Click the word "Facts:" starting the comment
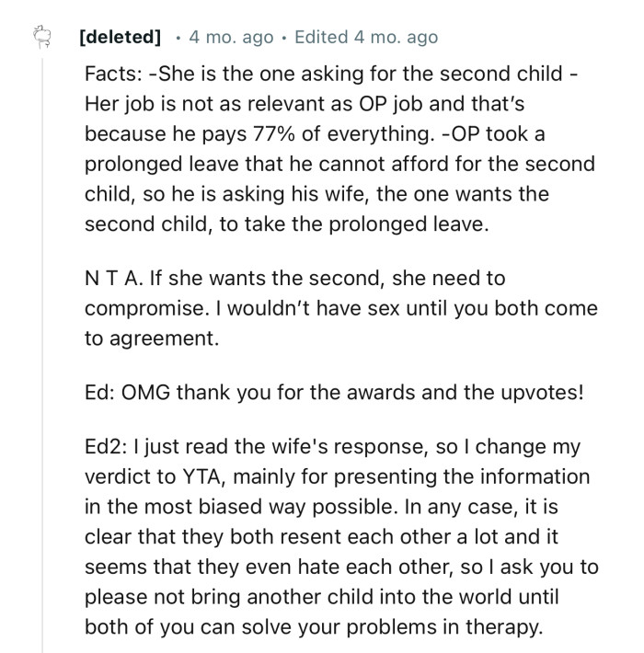This screenshot has height=653, width=644. pos(111,73)
